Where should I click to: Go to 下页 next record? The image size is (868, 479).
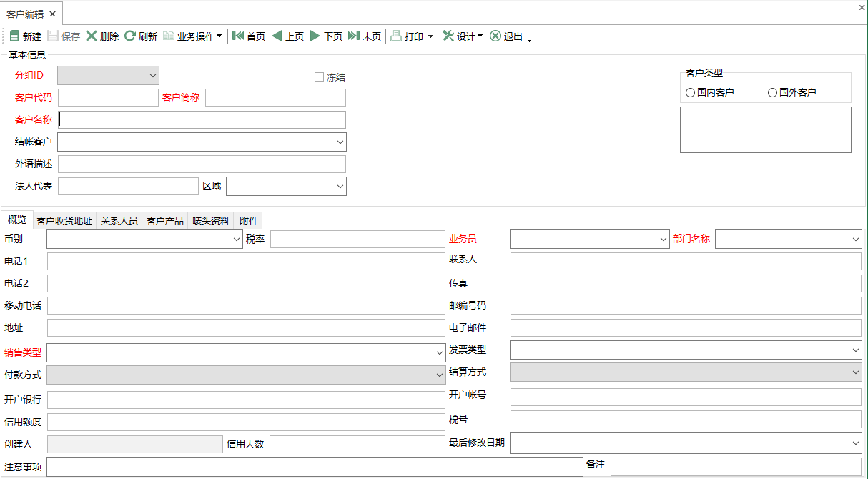326,36
